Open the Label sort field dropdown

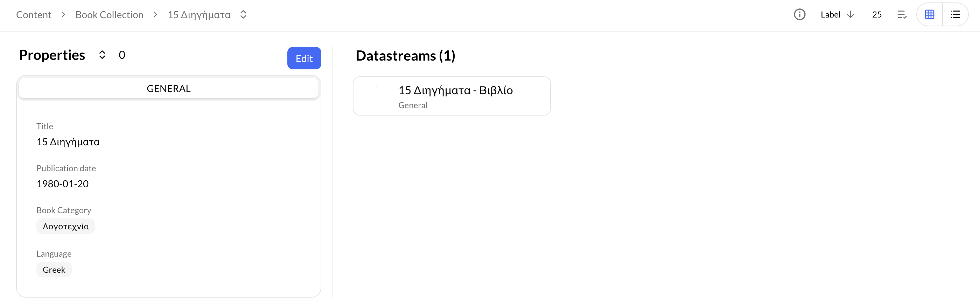pos(830,14)
